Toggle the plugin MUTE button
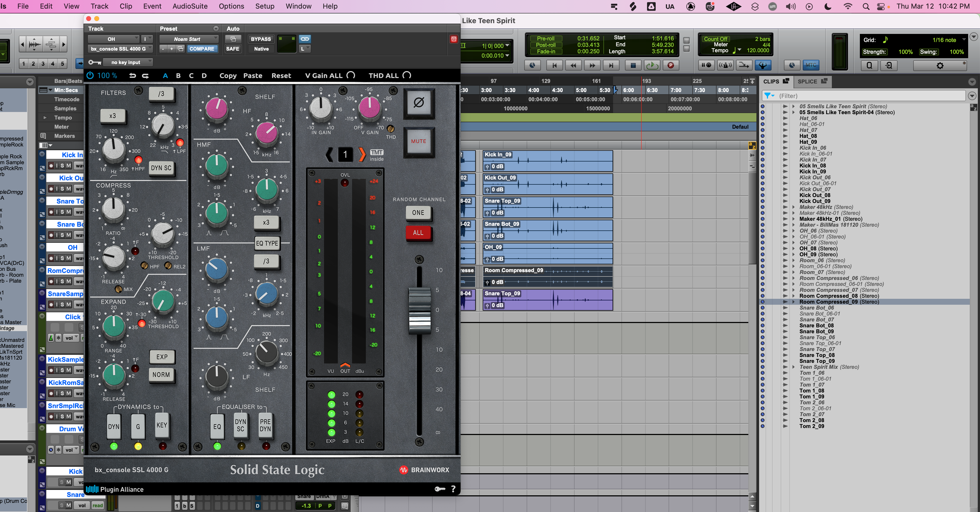 point(418,141)
